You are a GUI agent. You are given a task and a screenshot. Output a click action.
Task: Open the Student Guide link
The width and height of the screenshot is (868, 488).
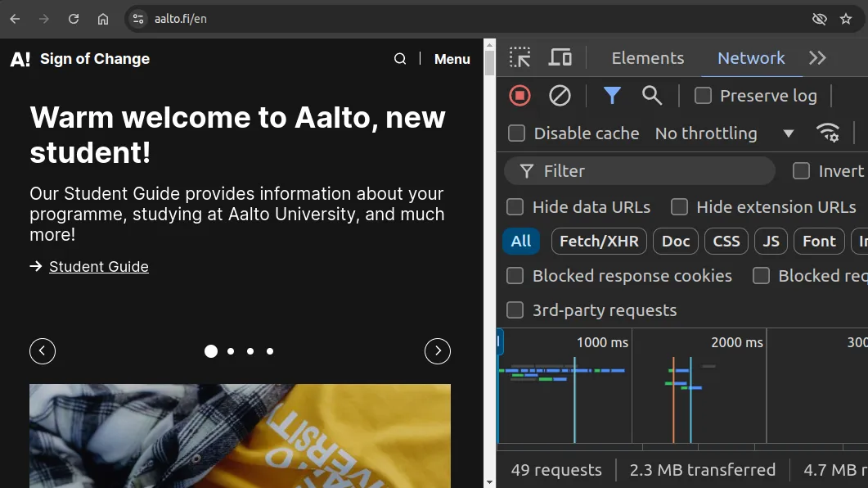[98, 266]
